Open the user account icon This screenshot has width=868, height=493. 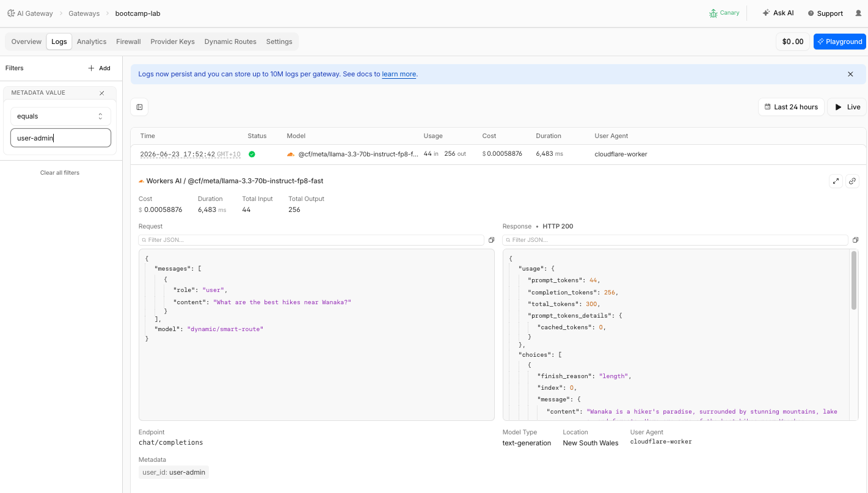click(858, 13)
